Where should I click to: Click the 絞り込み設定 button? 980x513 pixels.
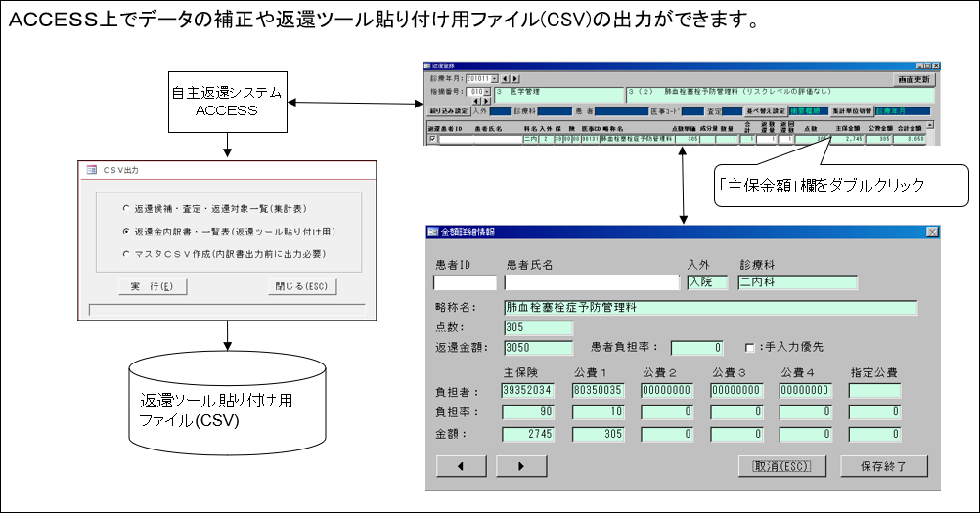[448, 111]
